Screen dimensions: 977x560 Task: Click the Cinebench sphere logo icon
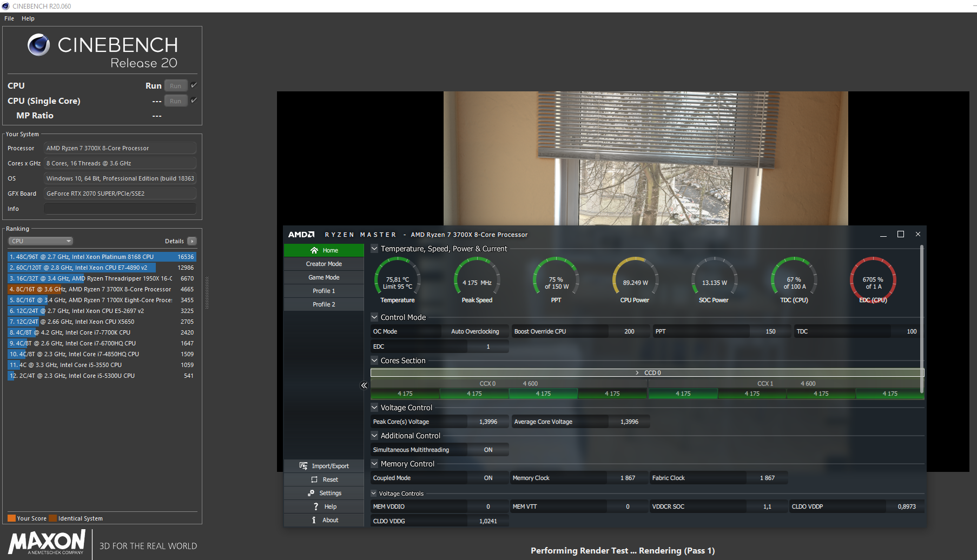pos(38,45)
